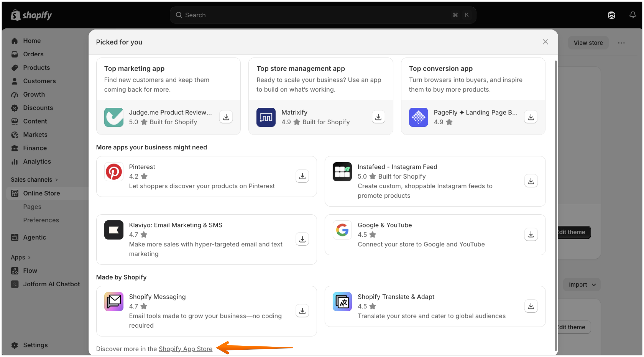The height and width of the screenshot is (357, 644).
Task: Expand the Sales channels section
Action: click(x=34, y=180)
